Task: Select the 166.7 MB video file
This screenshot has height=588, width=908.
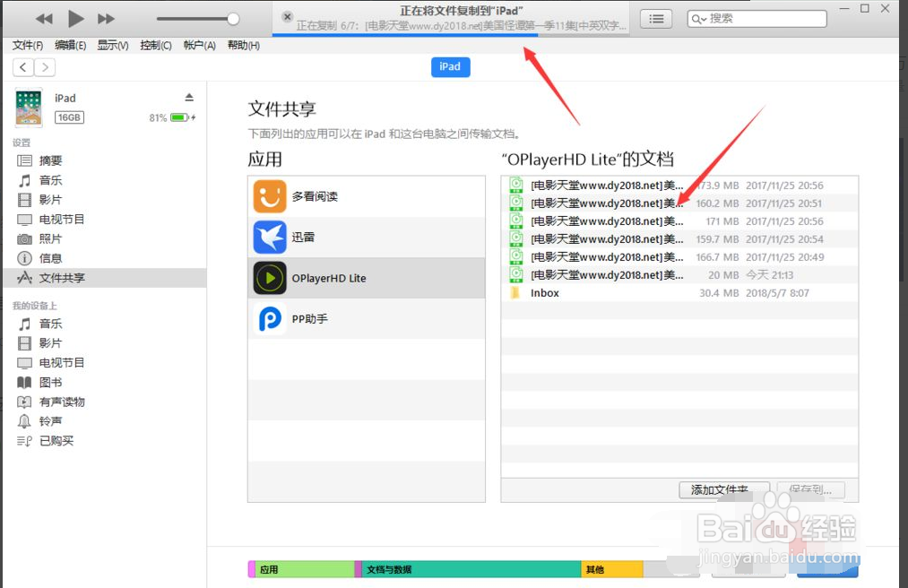Action: pos(679,257)
